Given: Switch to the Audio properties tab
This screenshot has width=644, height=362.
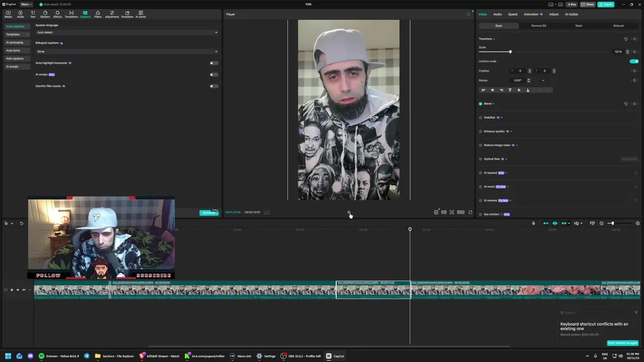Looking at the screenshot, I should click(x=497, y=14).
